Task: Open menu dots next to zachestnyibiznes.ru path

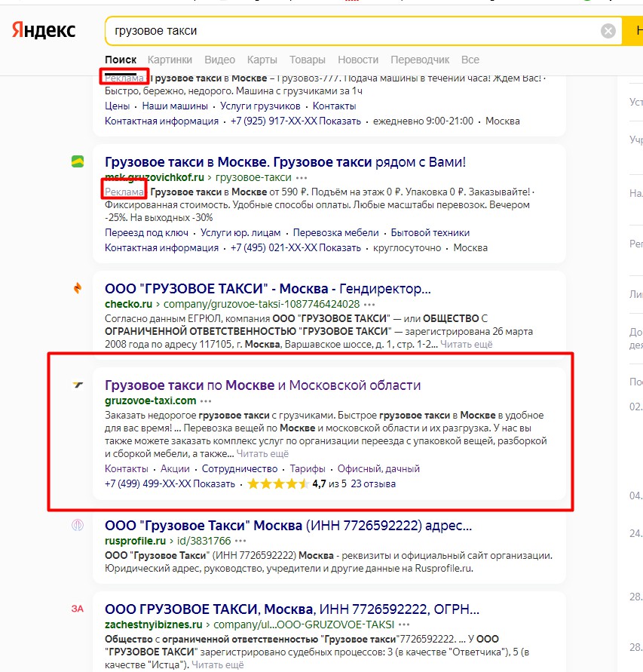Action: (x=404, y=624)
